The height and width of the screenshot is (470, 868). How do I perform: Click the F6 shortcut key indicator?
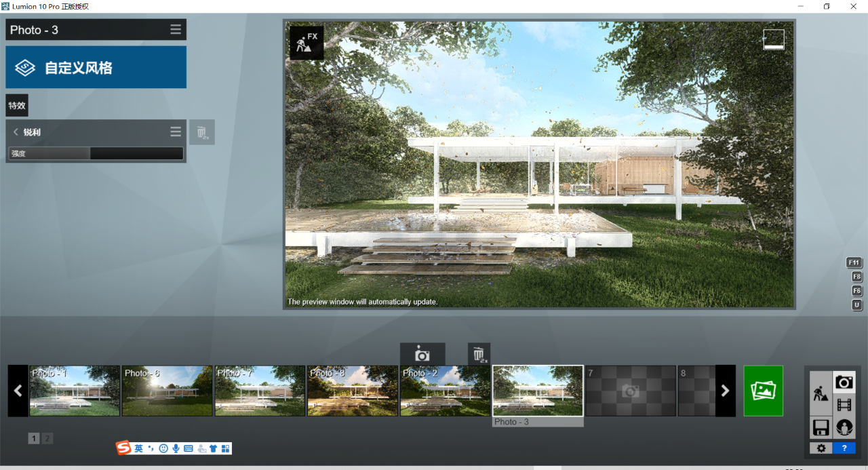(x=857, y=291)
